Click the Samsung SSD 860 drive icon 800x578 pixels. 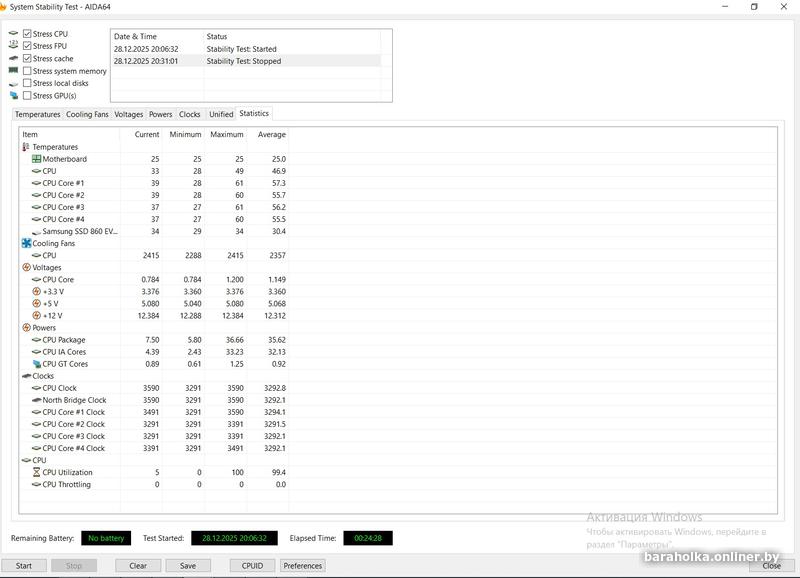pos(36,232)
